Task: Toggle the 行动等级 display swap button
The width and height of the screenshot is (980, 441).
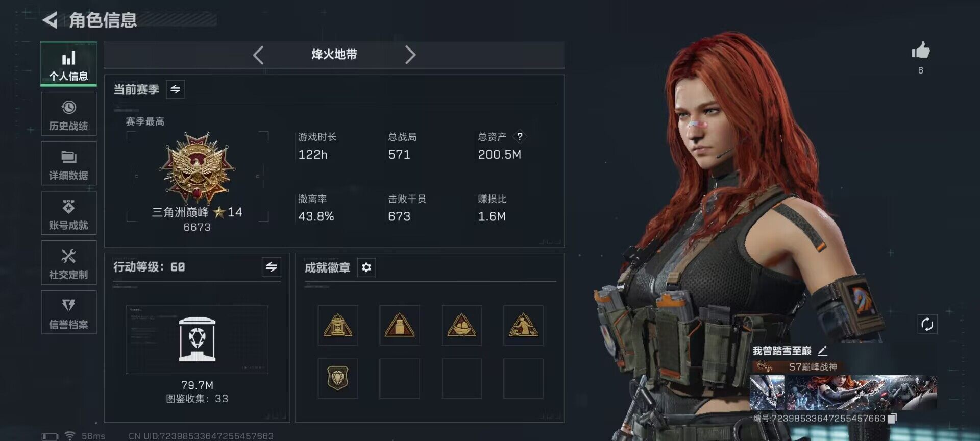Action: click(271, 266)
